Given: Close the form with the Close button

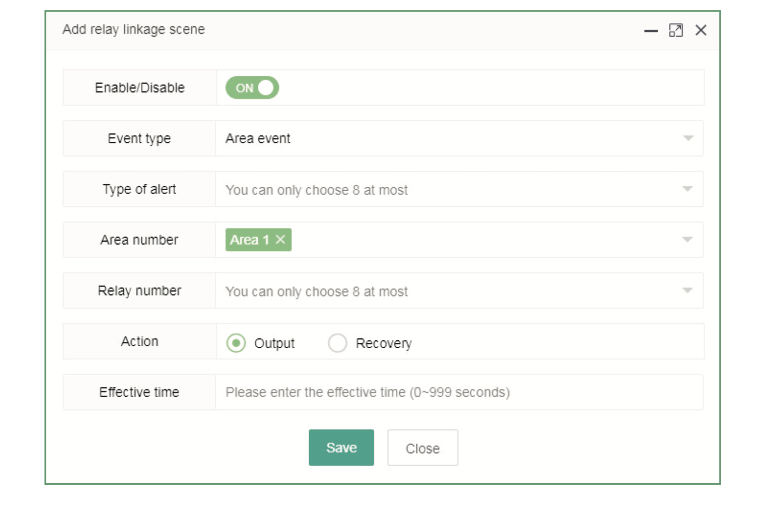Looking at the screenshot, I should [422, 448].
